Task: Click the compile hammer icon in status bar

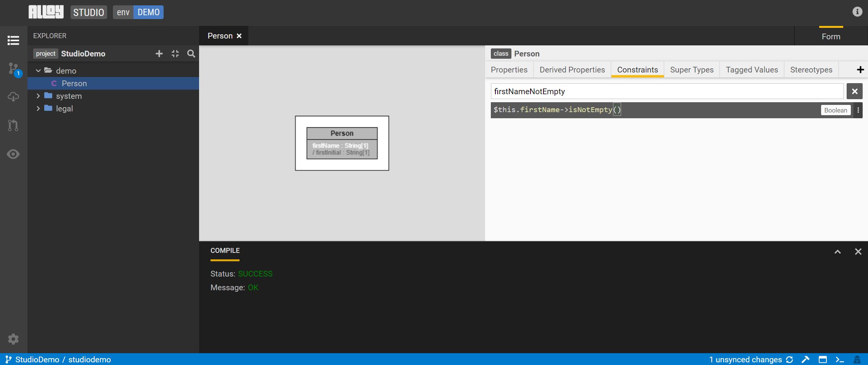Action: [805, 360]
